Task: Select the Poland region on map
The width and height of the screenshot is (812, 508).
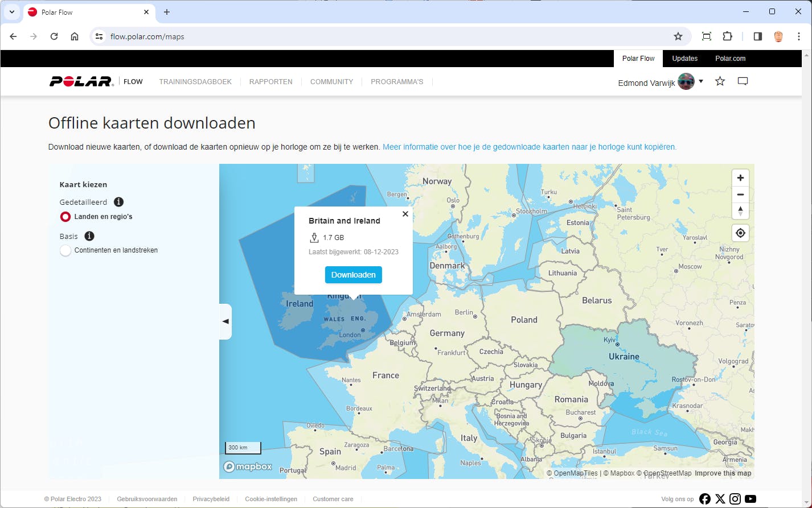Action: point(524,320)
